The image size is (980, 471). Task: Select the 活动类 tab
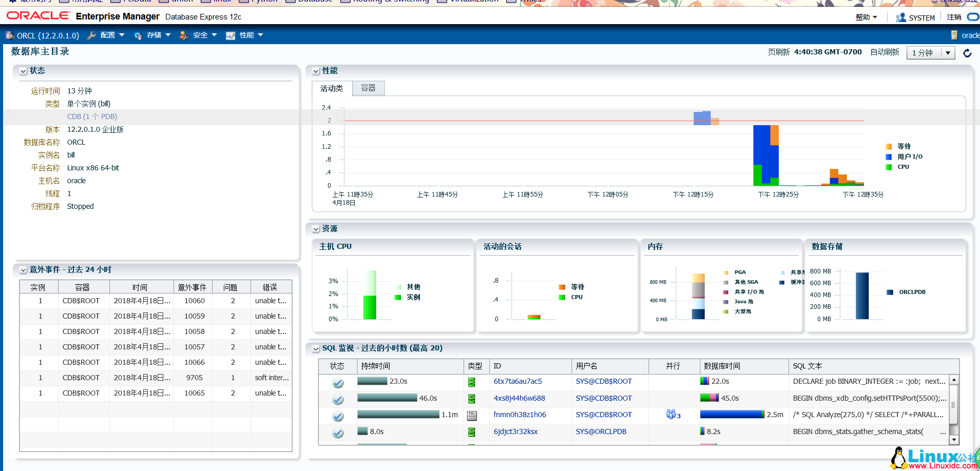[332, 88]
